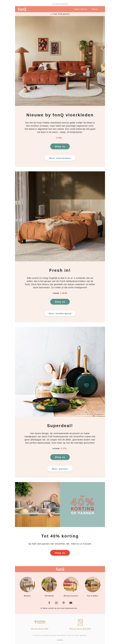Open the Pinterest icon in the footer

(x=64, y=603)
